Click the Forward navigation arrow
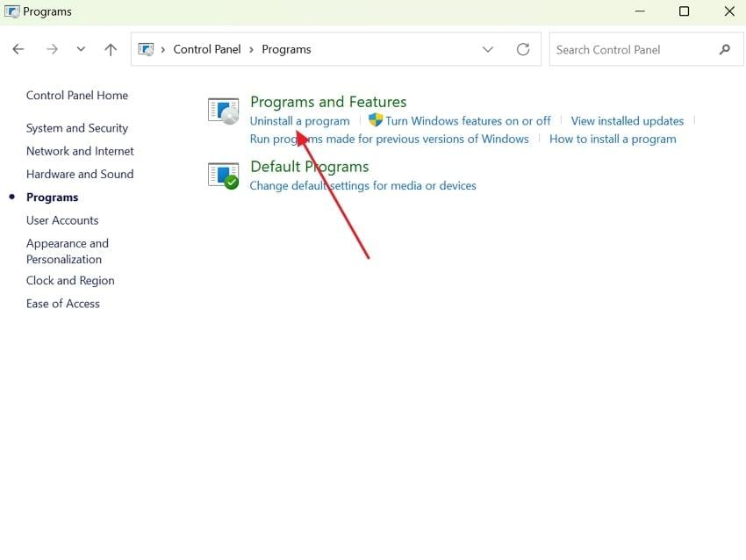 tap(52, 49)
